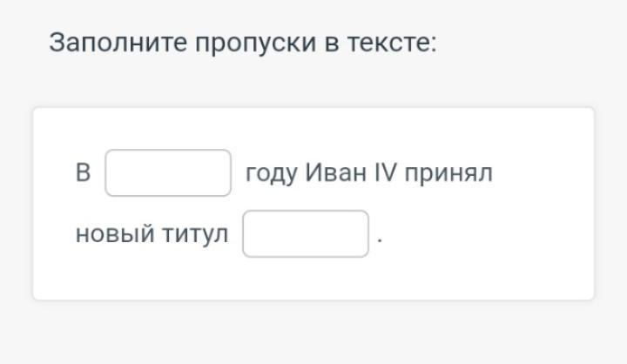Screen dimensions: 627x364
Task: Click the word "титул" before the second field
Action: [196, 234]
